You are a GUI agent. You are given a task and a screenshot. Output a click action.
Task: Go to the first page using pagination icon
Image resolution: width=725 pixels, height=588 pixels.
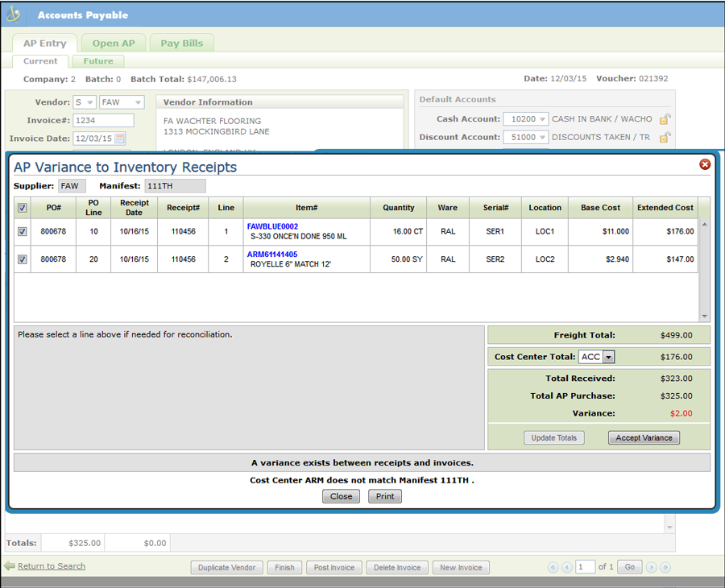[553, 567]
